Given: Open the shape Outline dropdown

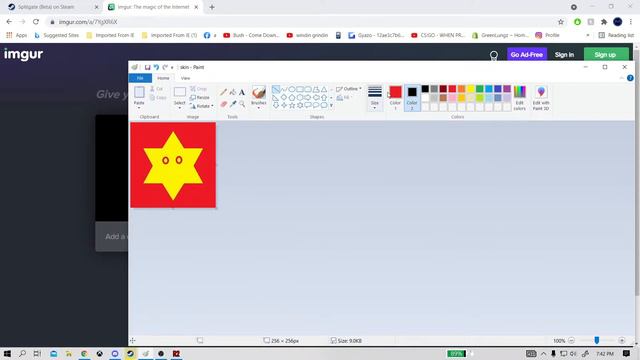Looking at the screenshot, I should point(349,89).
